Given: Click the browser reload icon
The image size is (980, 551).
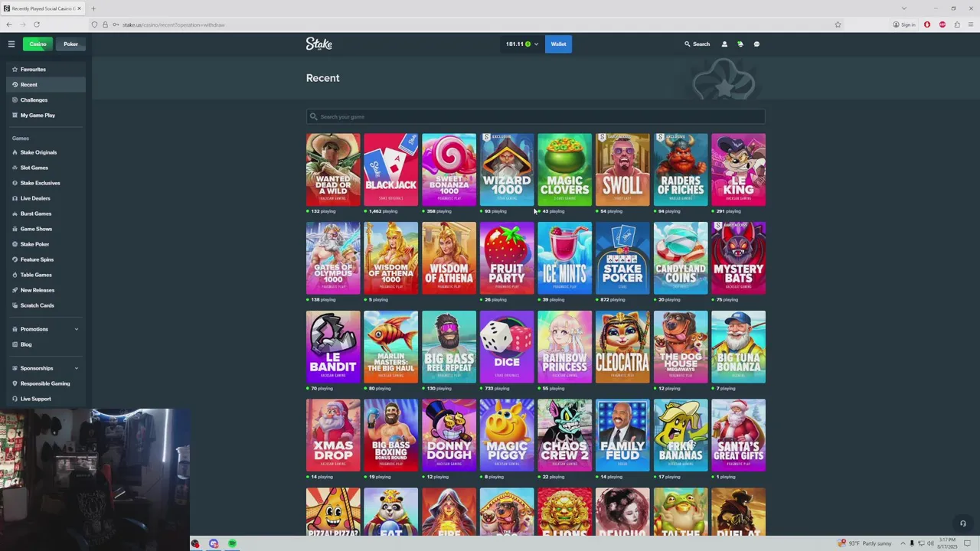Looking at the screenshot, I should (x=36, y=24).
